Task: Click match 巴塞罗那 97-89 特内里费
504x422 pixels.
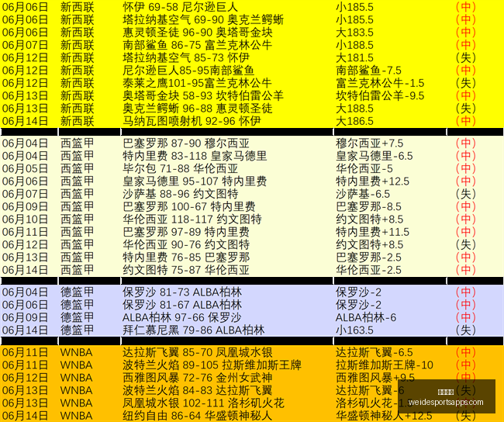Action: [186, 232]
